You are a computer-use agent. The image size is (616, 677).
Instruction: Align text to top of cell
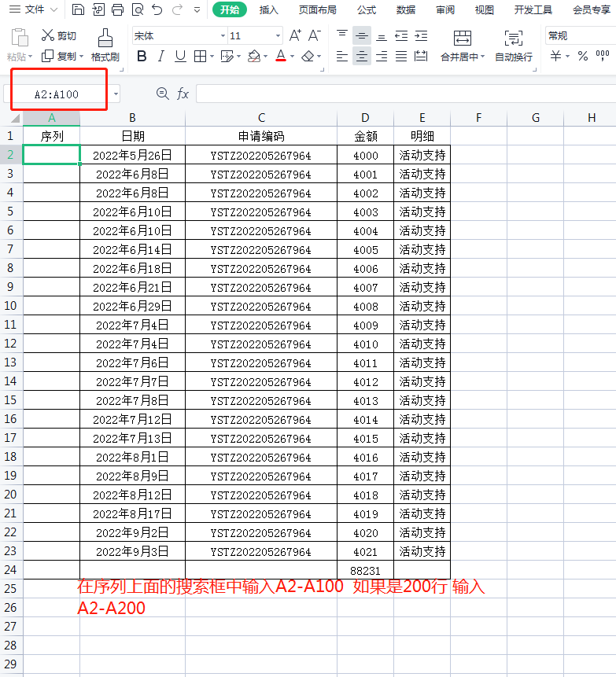pos(342,35)
